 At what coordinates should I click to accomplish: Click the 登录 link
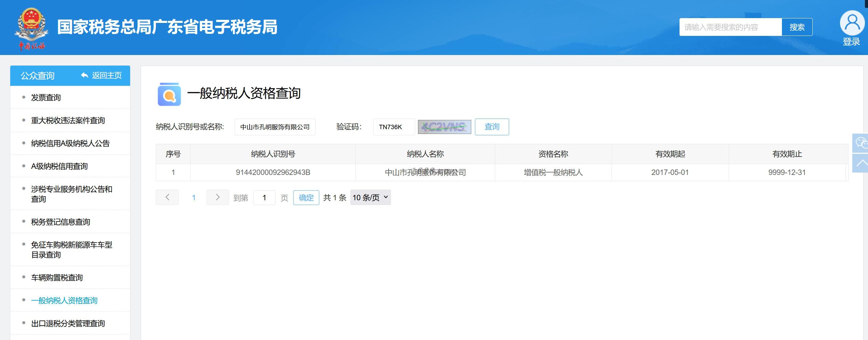pos(851,42)
